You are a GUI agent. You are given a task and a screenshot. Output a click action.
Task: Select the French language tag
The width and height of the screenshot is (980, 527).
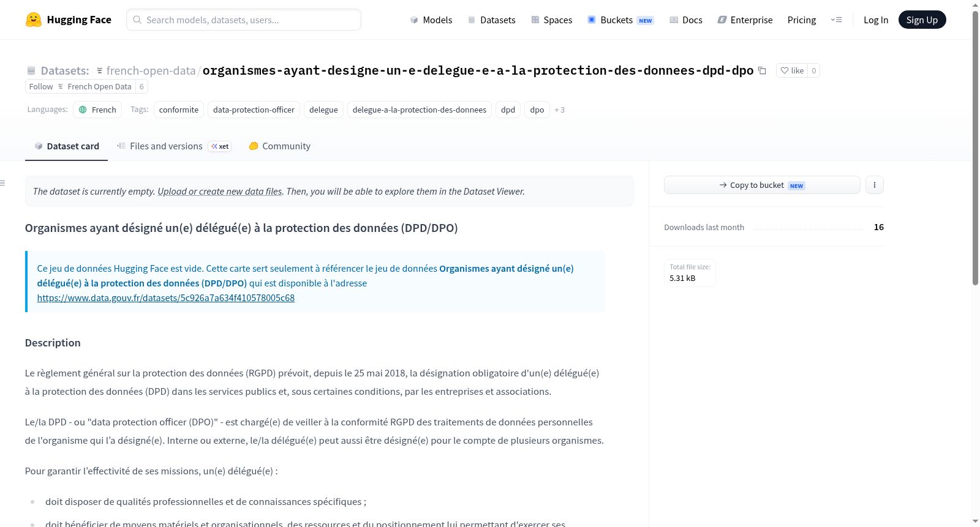point(97,110)
